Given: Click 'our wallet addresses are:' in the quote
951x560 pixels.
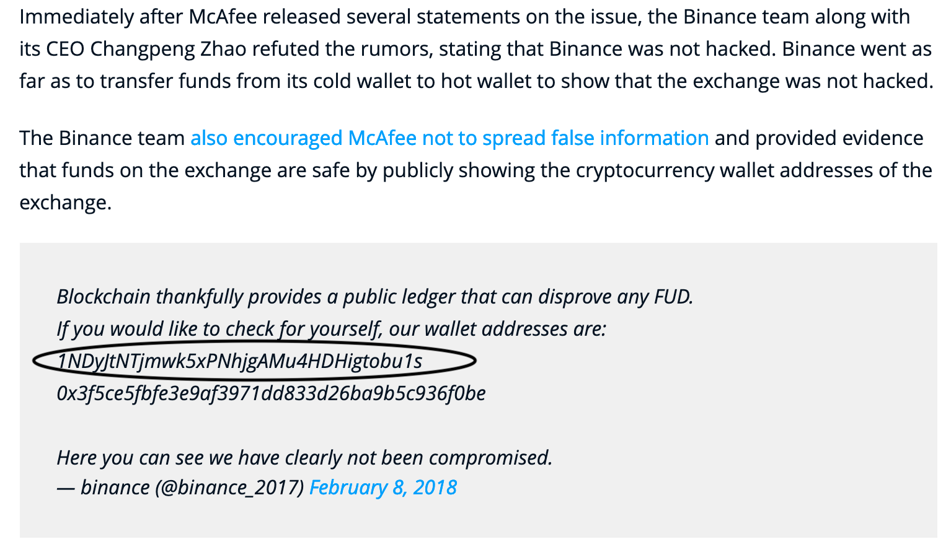Looking at the screenshot, I should tap(497, 329).
